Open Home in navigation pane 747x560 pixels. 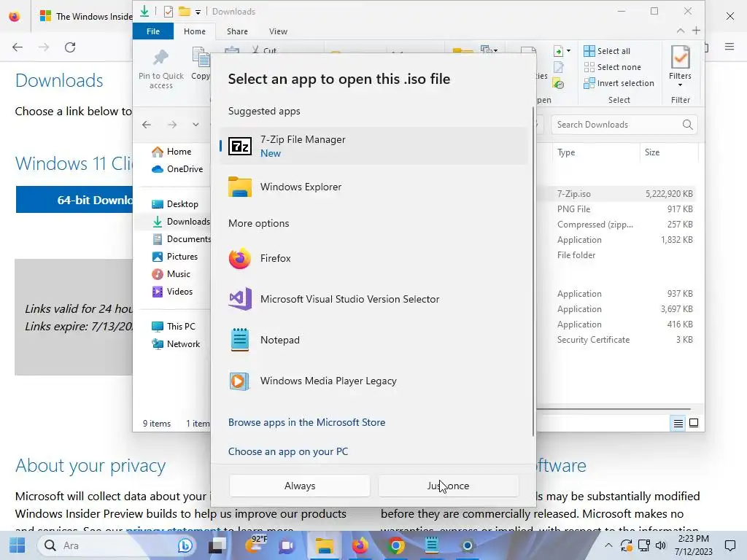[171, 152]
